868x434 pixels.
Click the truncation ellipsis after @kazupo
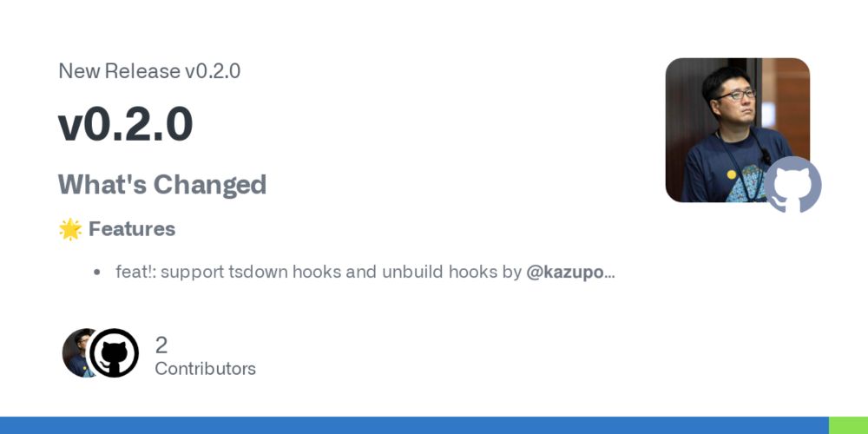point(610,273)
